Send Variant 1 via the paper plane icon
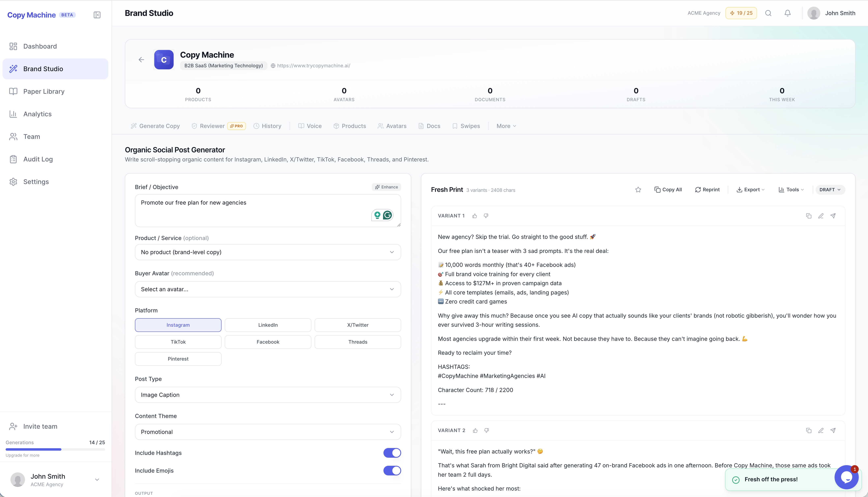This screenshot has height=497, width=868. [833, 216]
